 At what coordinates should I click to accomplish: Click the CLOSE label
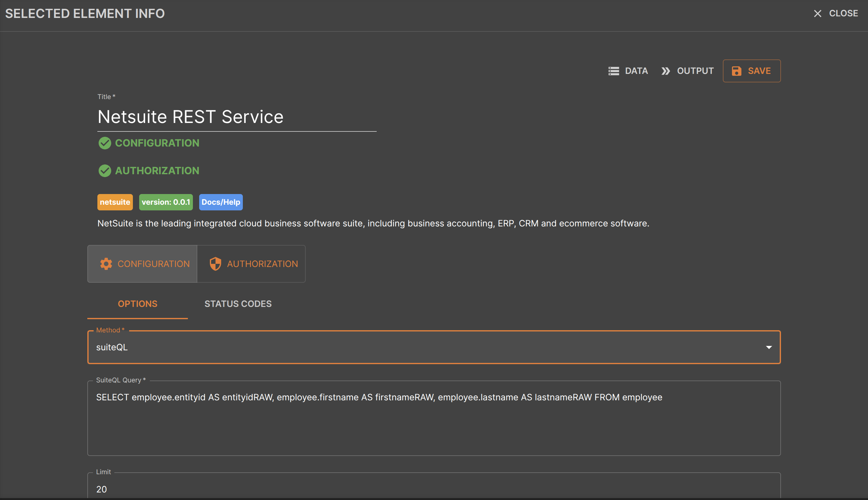843,14
